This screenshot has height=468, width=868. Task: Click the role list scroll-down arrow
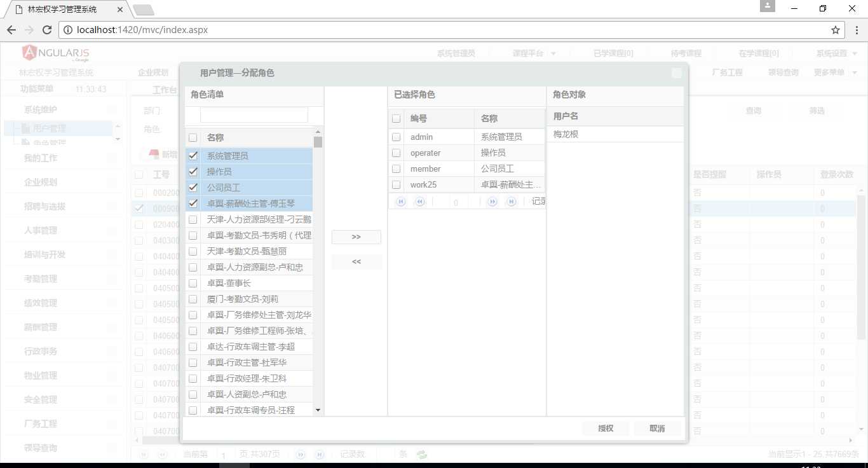tap(318, 410)
